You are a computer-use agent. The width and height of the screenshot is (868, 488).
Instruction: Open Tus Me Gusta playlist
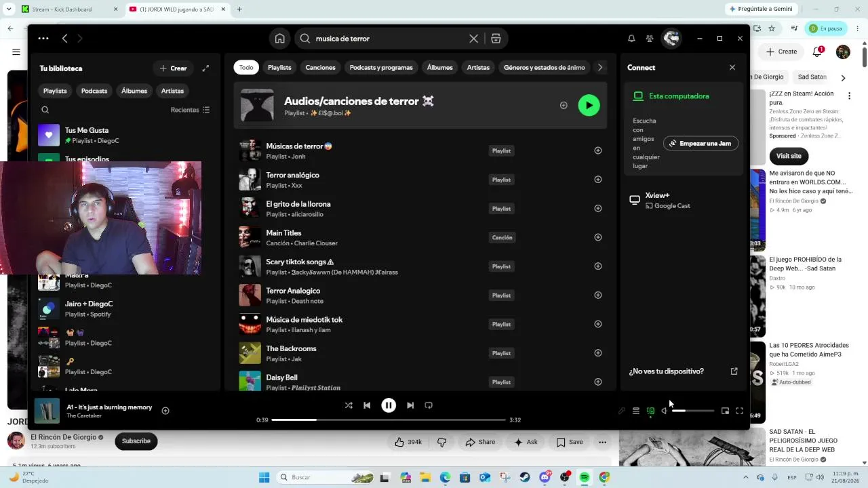[125, 136]
